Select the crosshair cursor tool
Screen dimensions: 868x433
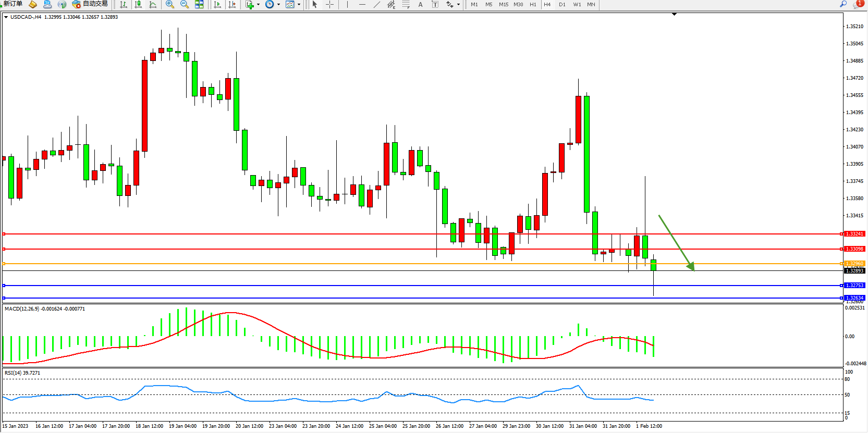click(329, 5)
